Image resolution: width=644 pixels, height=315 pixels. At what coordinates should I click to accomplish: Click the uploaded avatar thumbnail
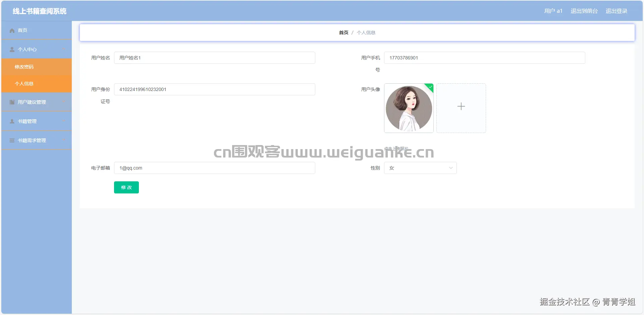point(409,108)
